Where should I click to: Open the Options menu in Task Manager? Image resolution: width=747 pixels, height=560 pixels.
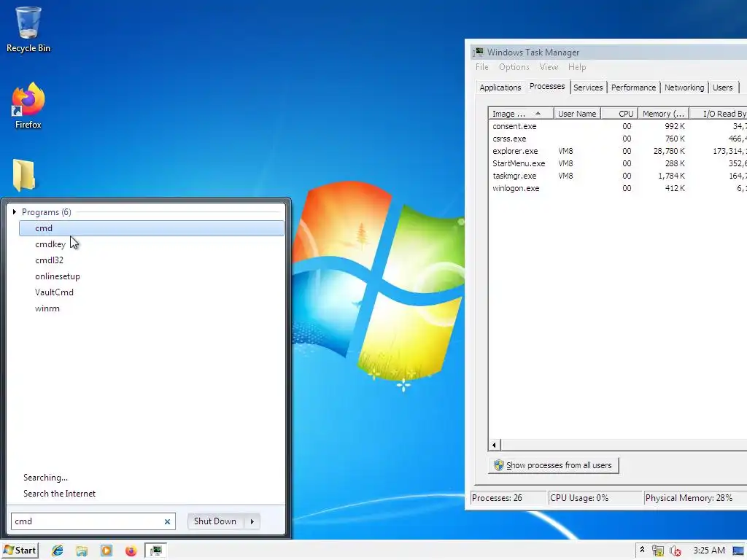514,67
